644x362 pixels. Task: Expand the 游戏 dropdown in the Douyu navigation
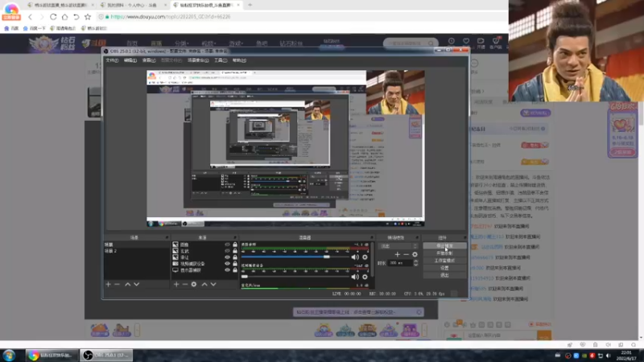236,43
